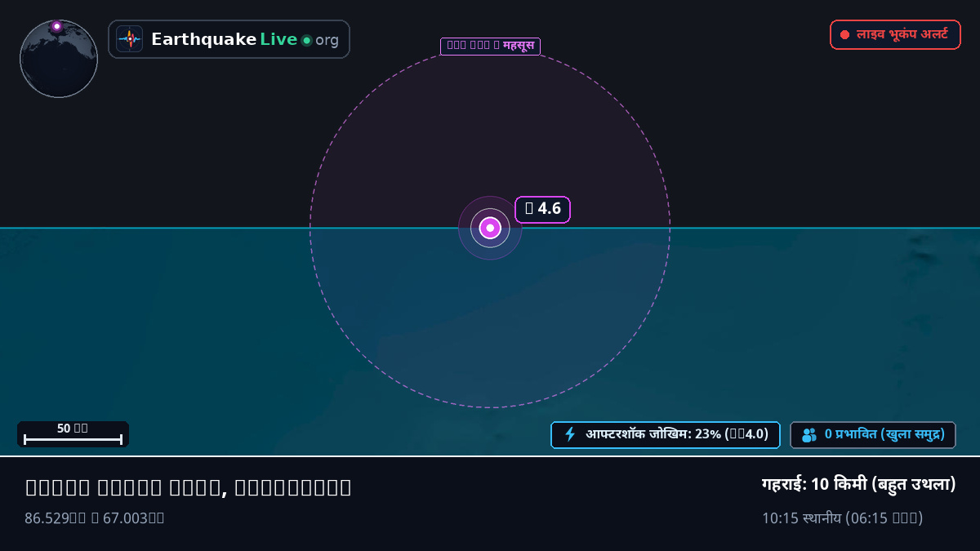This screenshot has height=551, width=980.
Task: Click the 86.529 / 67.003 coordinates text
Action: click(x=95, y=518)
